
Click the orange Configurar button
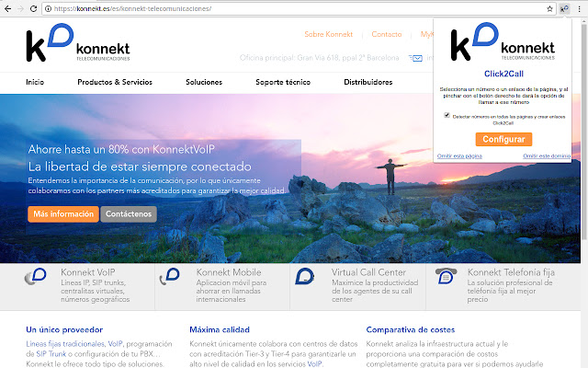(503, 139)
